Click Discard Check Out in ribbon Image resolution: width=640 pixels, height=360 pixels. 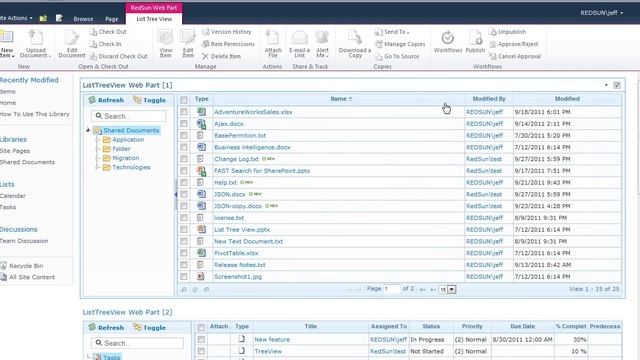point(118,56)
